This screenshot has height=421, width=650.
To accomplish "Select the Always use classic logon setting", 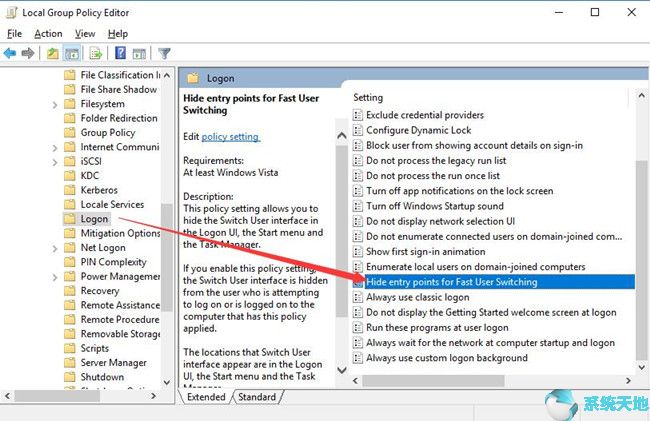I will coord(417,297).
